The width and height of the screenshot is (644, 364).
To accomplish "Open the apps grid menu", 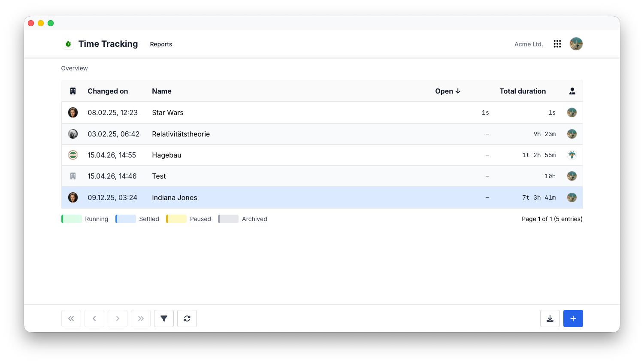I will pos(557,44).
